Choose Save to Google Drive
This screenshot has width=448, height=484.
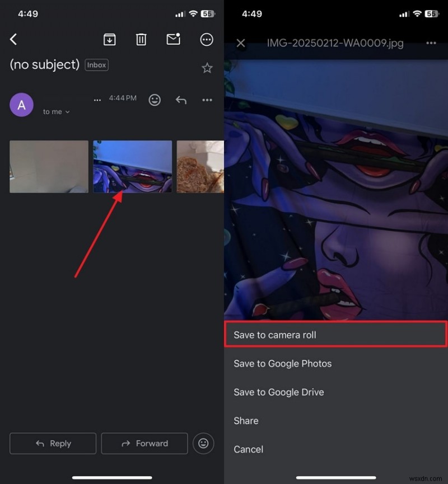(335, 392)
